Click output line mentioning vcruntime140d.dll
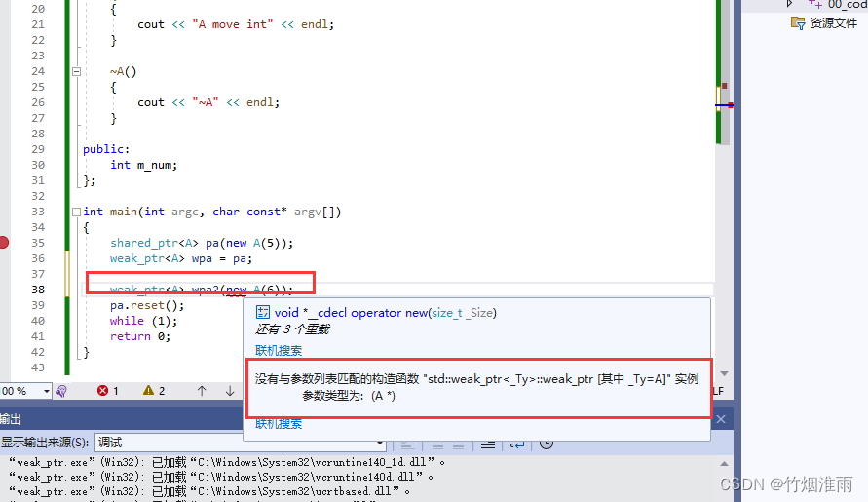The image size is (868, 502). pyautogui.click(x=221, y=477)
